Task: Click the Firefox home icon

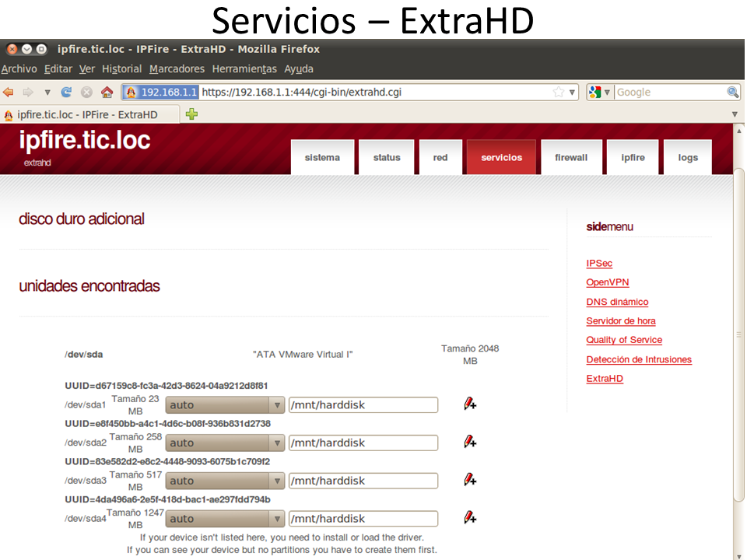Action: click(107, 92)
